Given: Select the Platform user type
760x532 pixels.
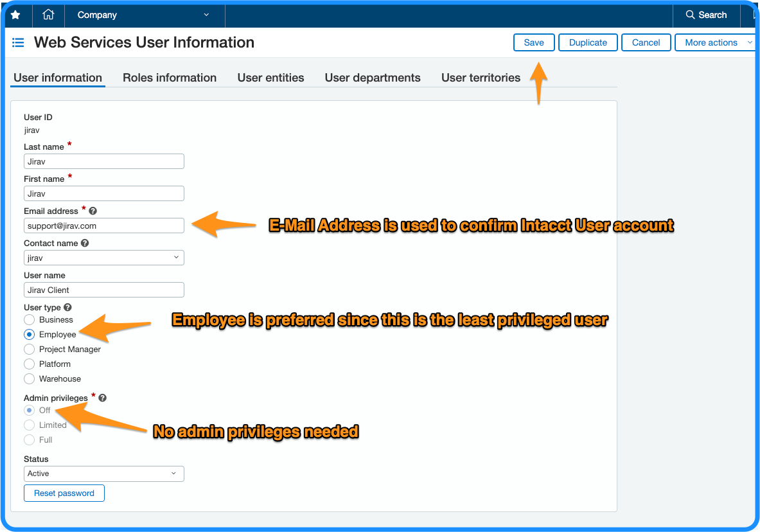Looking at the screenshot, I should click(x=30, y=364).
